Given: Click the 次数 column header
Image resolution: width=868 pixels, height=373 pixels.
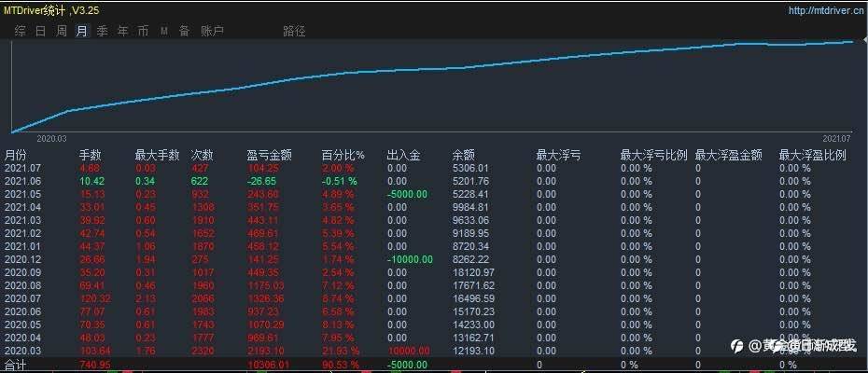Looking at the screenshot, I should (x=202, y=155).
